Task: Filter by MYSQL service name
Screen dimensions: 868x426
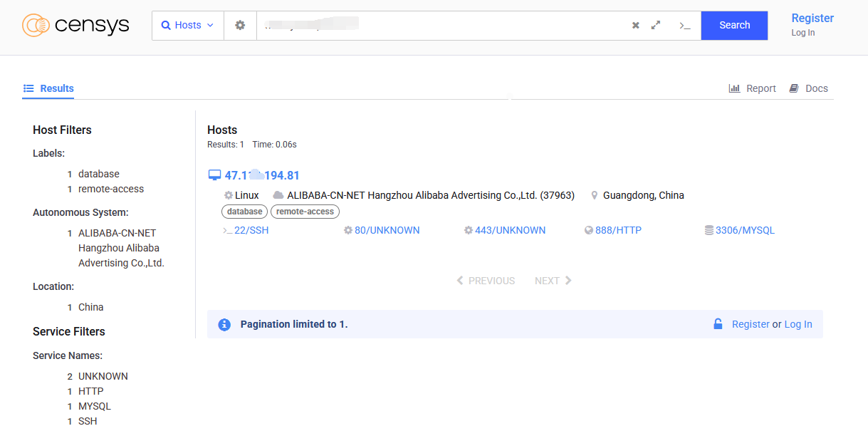Action: [x=94, y=406]
